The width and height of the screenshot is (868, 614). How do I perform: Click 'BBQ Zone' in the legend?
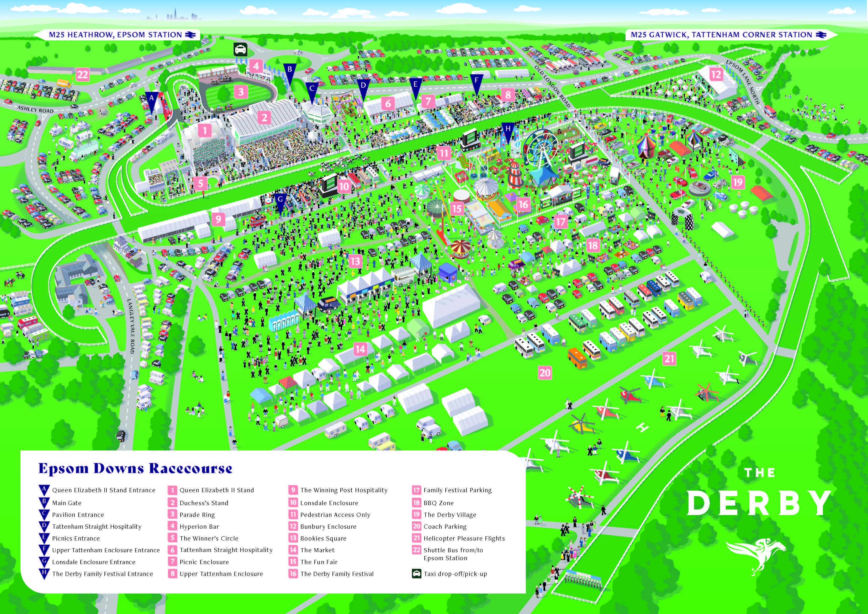pyautogui.click(x=438, y=503)
